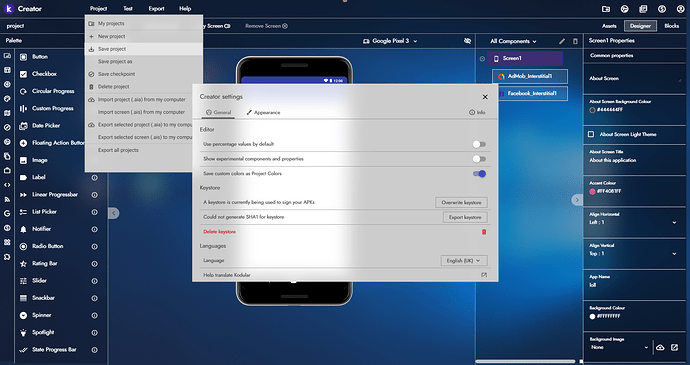
Task: Open info for Notifier component
Action: pyautogui.click(x=95, y=229)
